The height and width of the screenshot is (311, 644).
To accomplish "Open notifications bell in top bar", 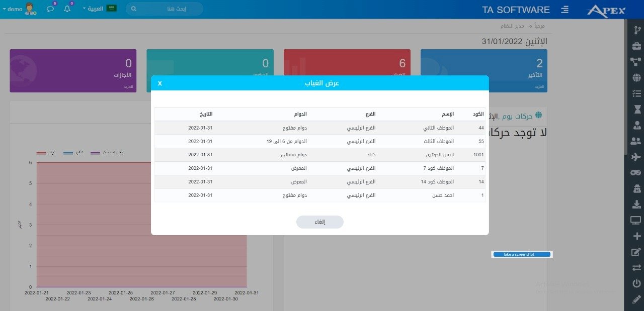I will click(67, 9).
